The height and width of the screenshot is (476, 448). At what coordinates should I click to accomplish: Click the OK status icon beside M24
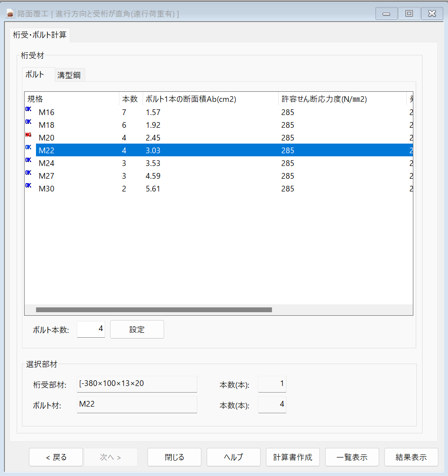point(29,160)
